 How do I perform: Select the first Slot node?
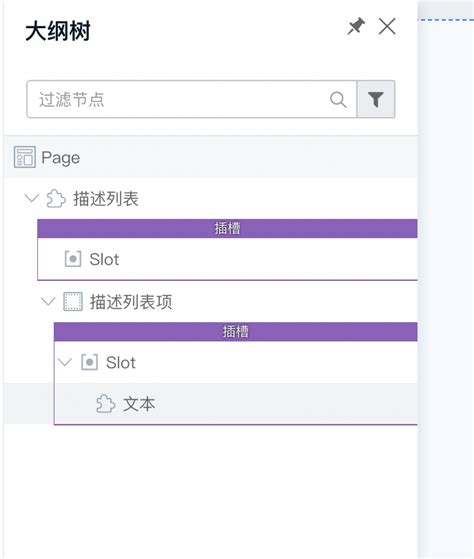[227, 259]
